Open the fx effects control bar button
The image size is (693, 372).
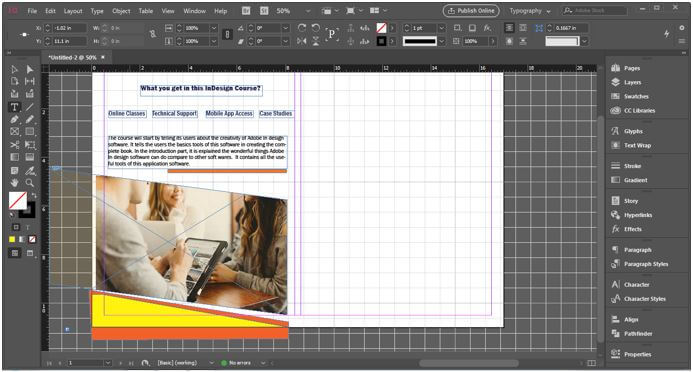tap(487, 28)
